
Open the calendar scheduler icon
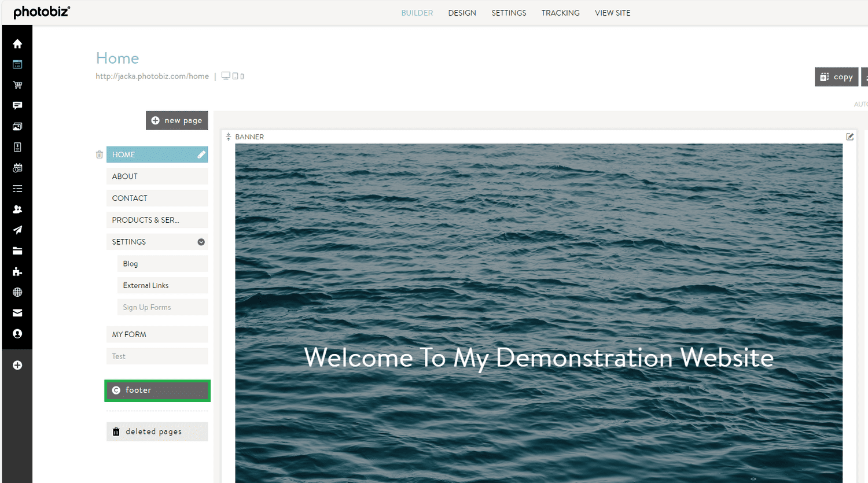pos(17,168)
